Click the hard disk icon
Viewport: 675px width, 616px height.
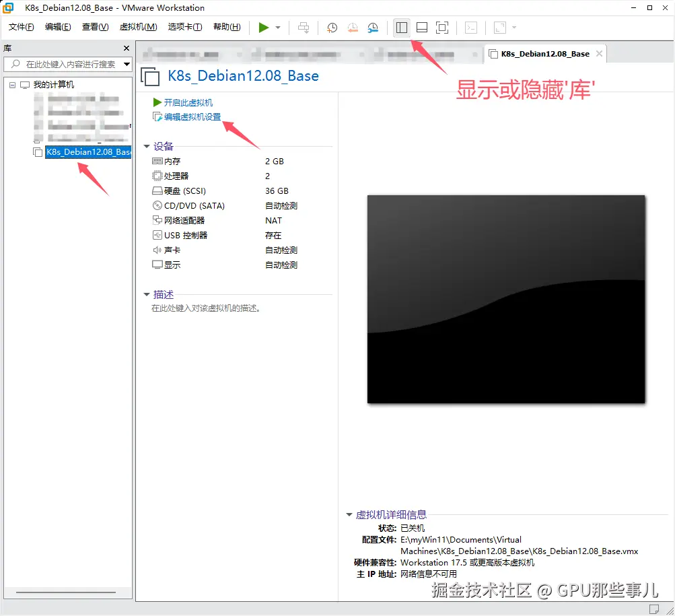(x=157, y=191)
